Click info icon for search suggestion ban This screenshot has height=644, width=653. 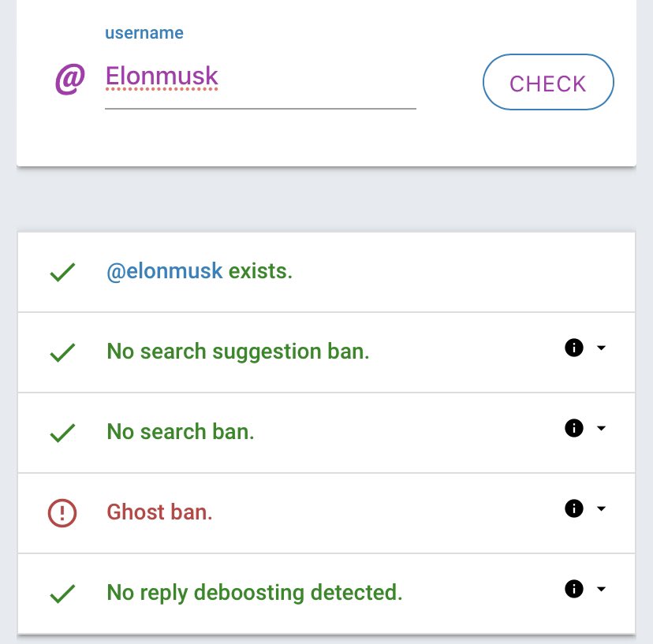click(574, 348)
